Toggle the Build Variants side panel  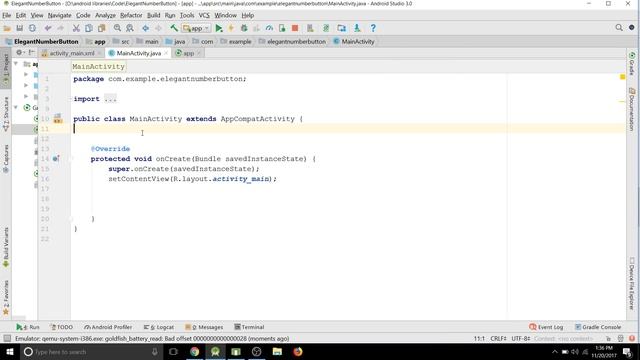point(6,247)
